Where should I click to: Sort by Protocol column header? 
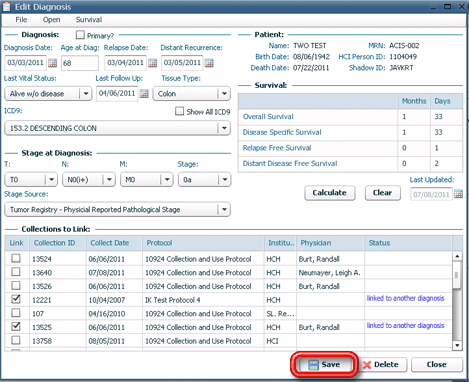203,243
